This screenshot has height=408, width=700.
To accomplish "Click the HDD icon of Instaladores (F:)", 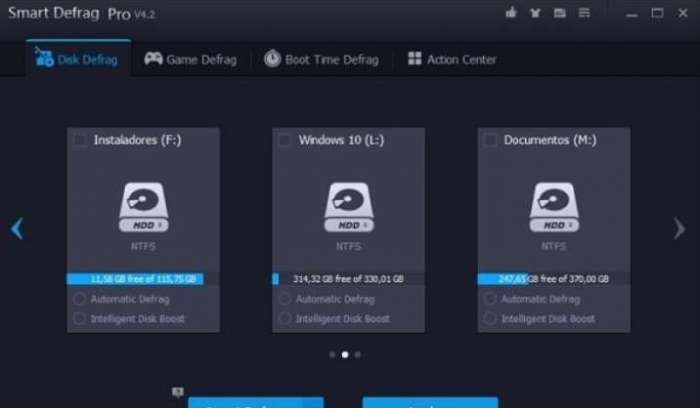I will (x=143, y=207).
